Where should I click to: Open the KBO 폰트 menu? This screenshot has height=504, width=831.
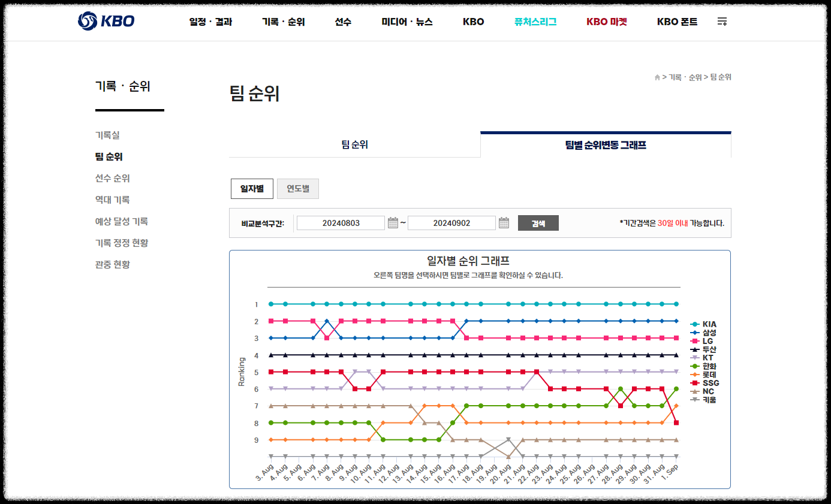[678, 22]
